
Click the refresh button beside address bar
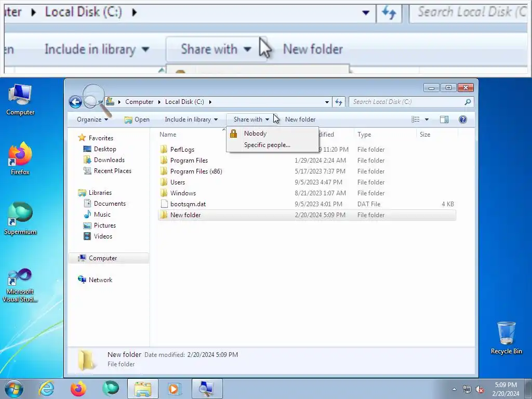[x=339, y=102]
